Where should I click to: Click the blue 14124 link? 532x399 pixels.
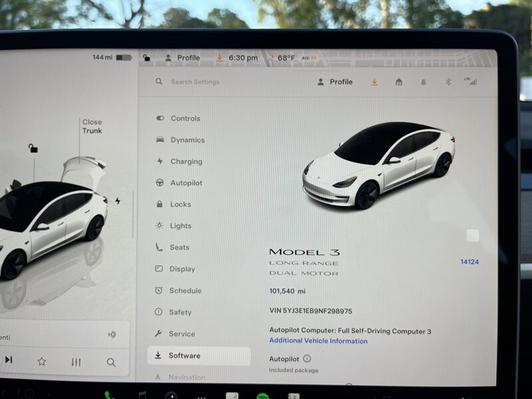click(x=469, y=261)
